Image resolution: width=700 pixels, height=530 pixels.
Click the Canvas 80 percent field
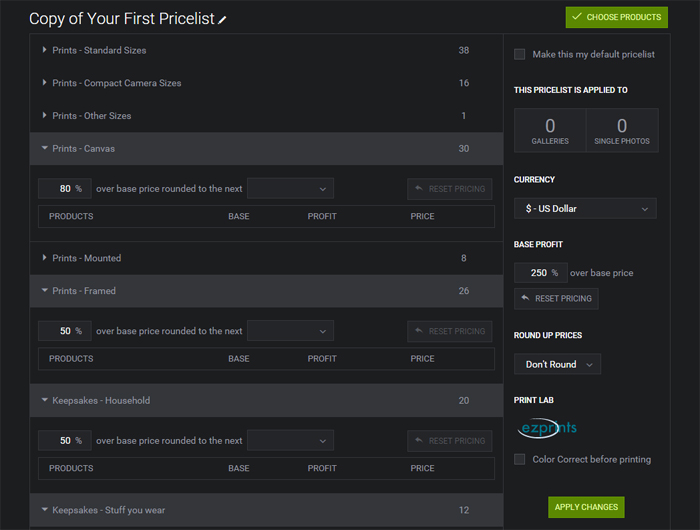point(65,189)
